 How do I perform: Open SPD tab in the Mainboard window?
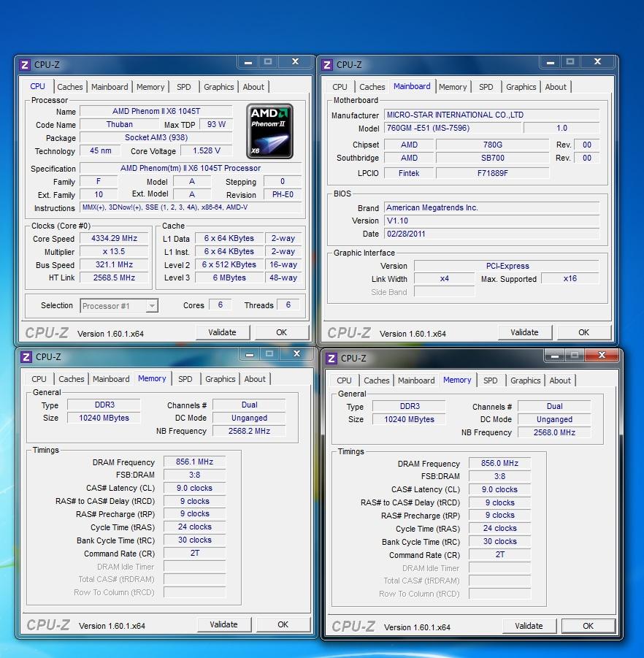tap(486, 87)
